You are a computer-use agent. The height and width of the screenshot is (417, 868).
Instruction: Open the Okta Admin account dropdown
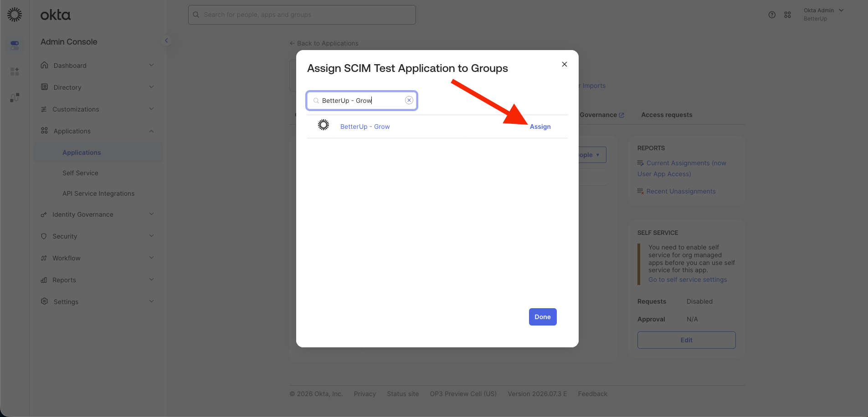(824, 14)
